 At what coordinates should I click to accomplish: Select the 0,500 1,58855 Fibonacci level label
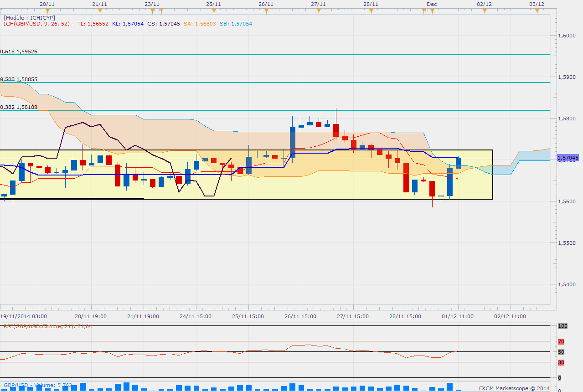[19, 79]
